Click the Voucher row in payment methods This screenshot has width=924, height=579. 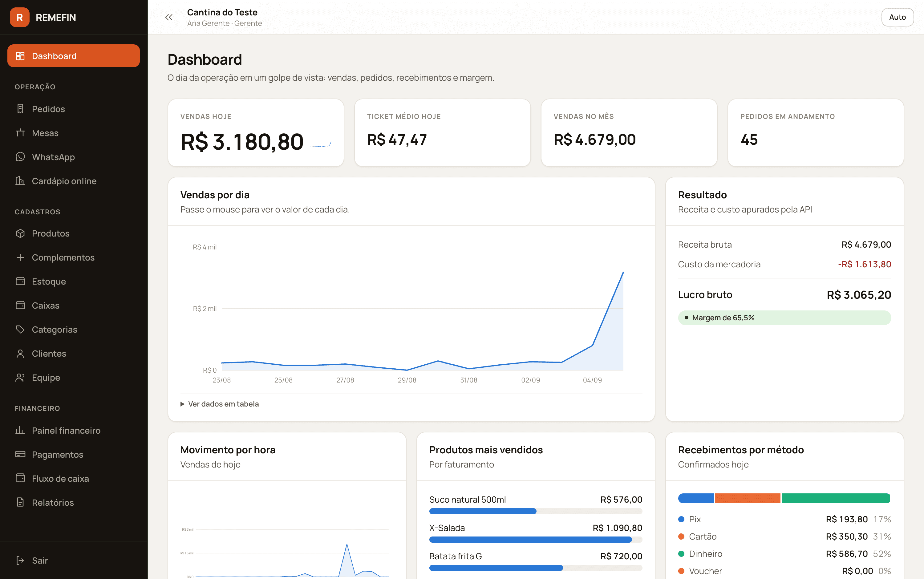[784, 571]
